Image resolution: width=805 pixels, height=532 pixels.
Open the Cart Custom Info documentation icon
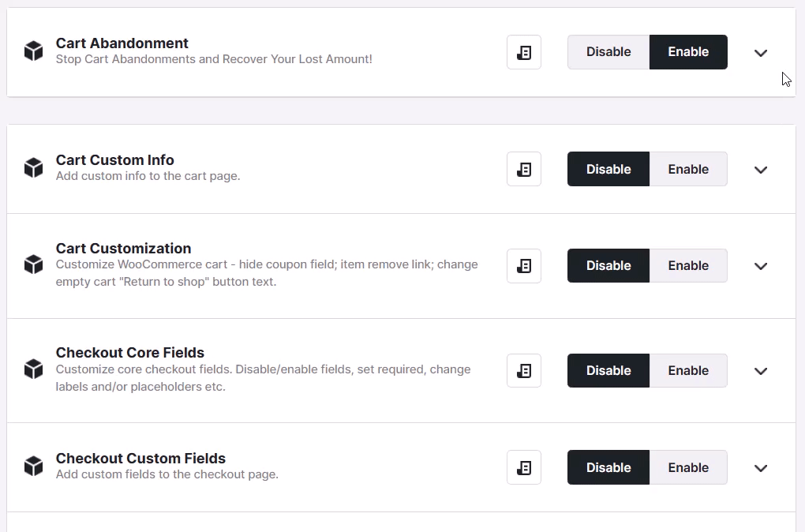[524, 169]
